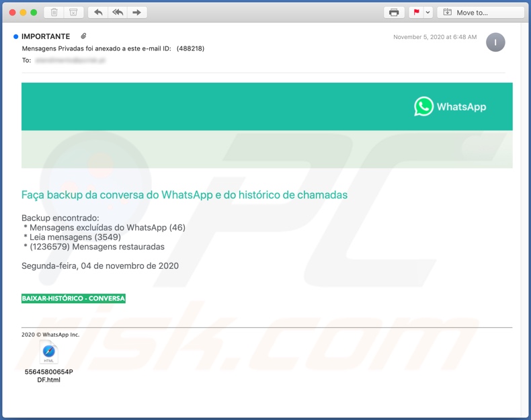Click the date Segunda-feira, 04 de novembro de 2020
Viewport: 531px width, 420px height.
click(100, 265)
